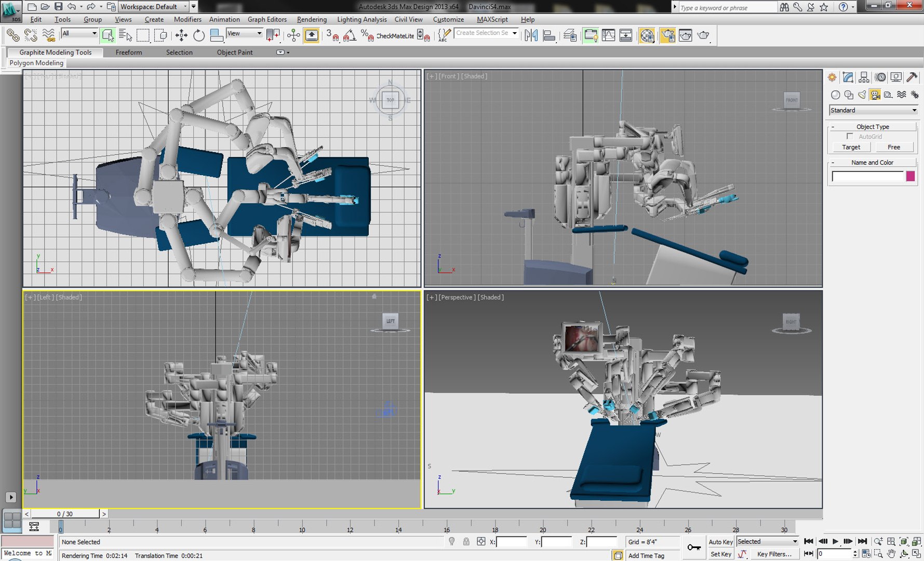Toggle the Graphite Modeling ribbon
Screen dimensions: 924x561
tap(591, 35)
